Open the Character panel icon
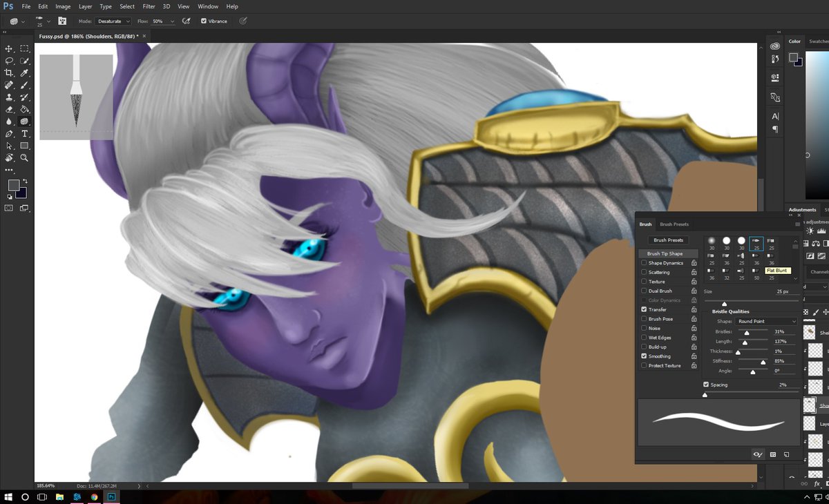 click(775, 116)
